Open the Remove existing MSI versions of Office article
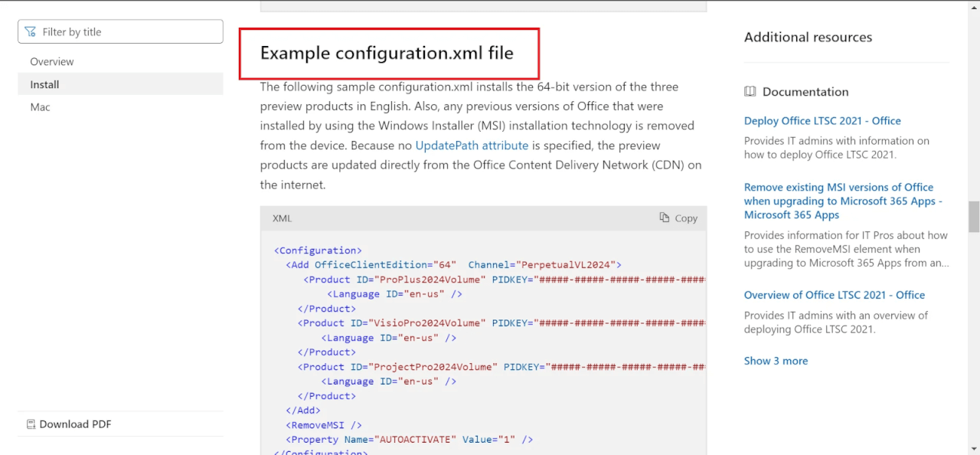 tap(838, 201)
